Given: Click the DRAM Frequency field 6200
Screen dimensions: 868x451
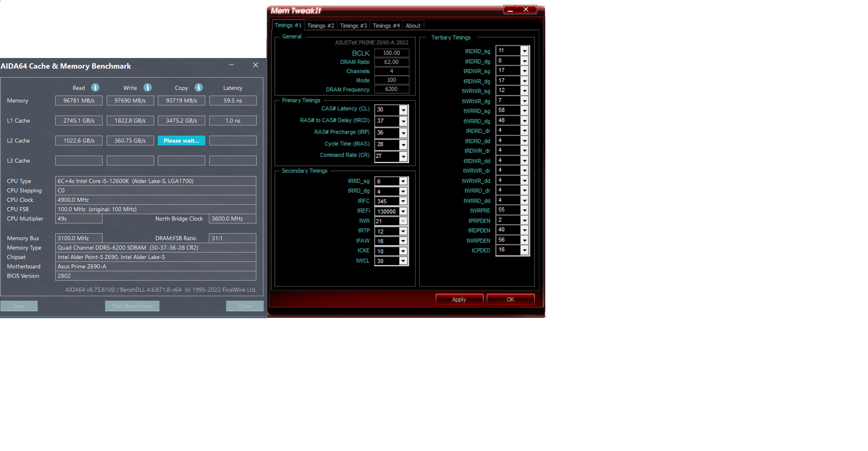Looking at the screenshot, I should (x=392, y=89).
